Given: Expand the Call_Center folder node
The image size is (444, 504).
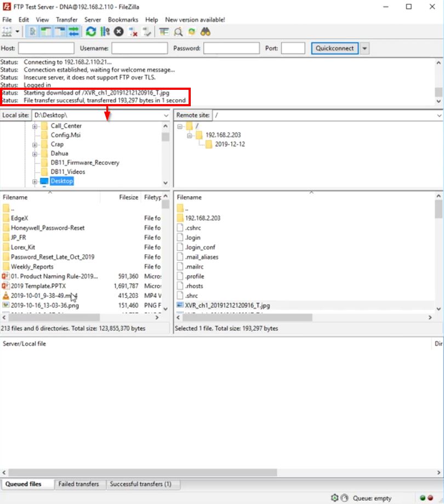Looking at the screenshot, I should click(35, 127).
